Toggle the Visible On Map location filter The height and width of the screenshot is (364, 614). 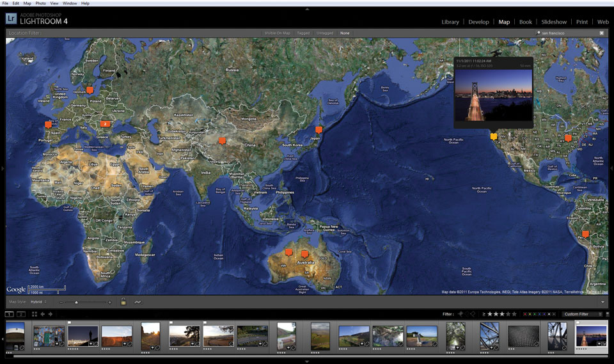277,33
